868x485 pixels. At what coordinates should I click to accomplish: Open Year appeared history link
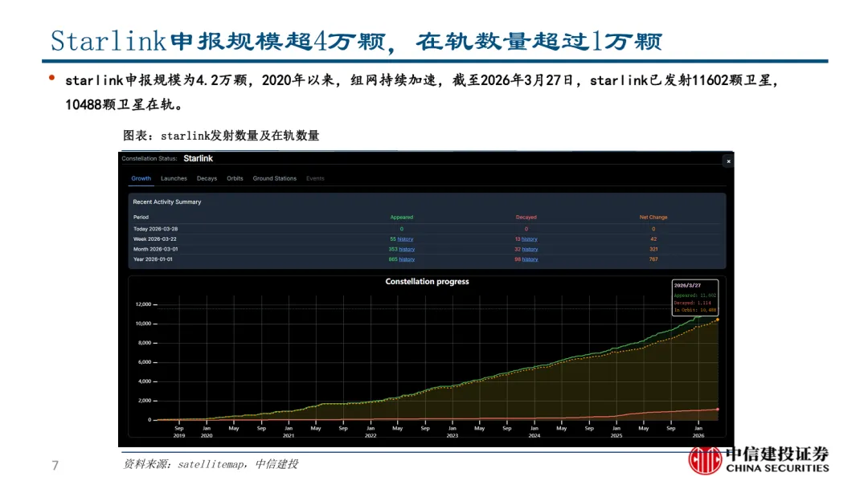(x=407, y=259)
